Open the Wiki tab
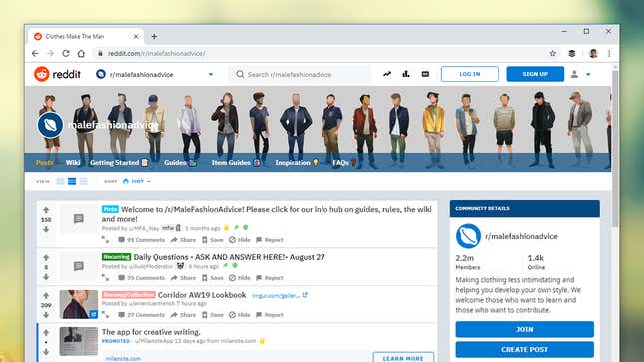Screen dimensions: 644x362 click(x=73, y=163)
